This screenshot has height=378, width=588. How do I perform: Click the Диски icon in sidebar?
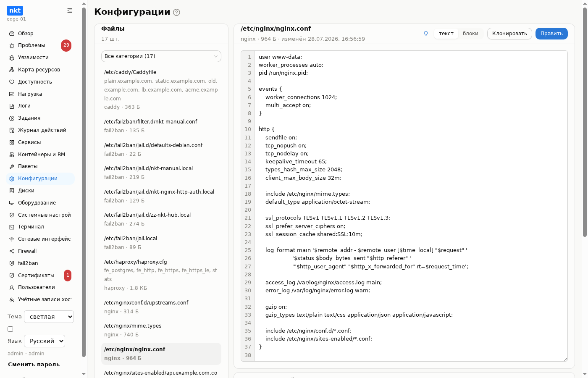tap(12, 191)
